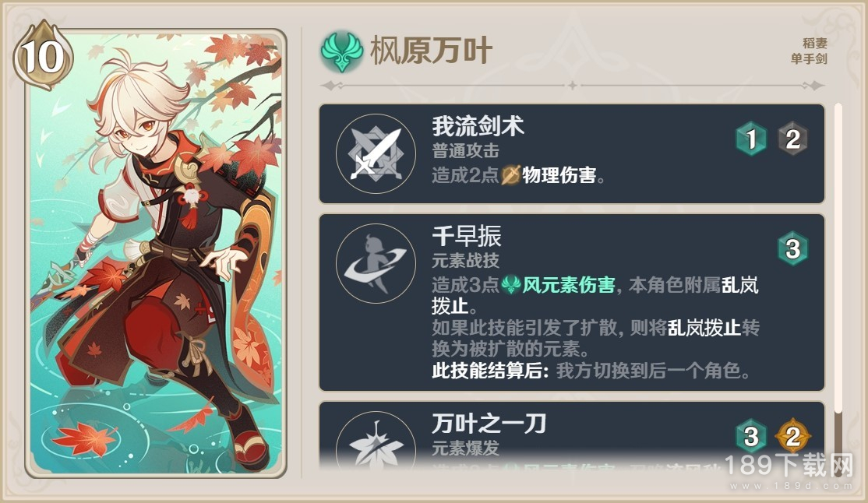Click the Kazuha character card artwork
Screen dimensions: 868x503
click(156, 253)
